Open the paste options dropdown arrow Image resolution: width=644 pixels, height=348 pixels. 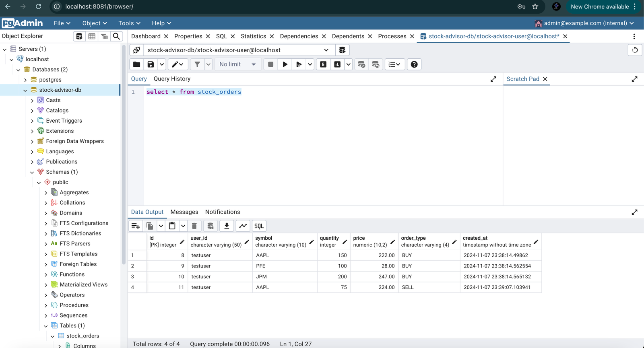(183, 226)
